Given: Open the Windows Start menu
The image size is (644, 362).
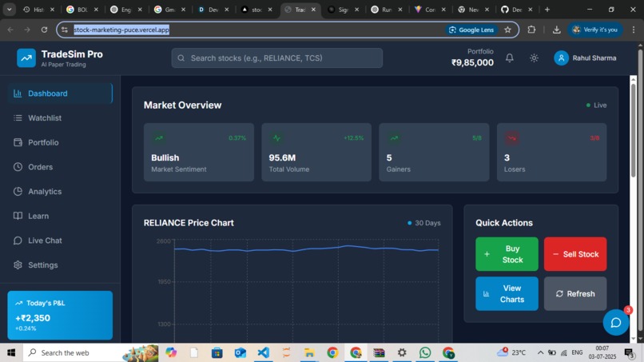Looking at the screenshot, I should point(11,352).
